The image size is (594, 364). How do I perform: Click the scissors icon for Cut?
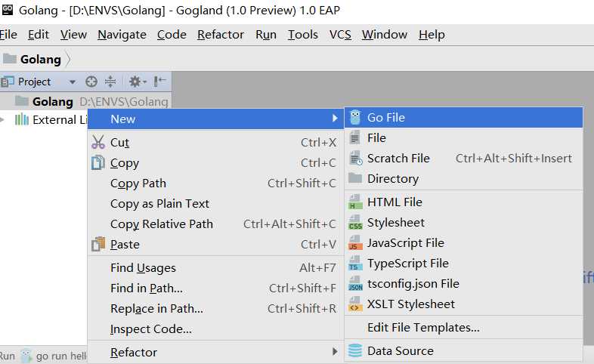point(98,142)
